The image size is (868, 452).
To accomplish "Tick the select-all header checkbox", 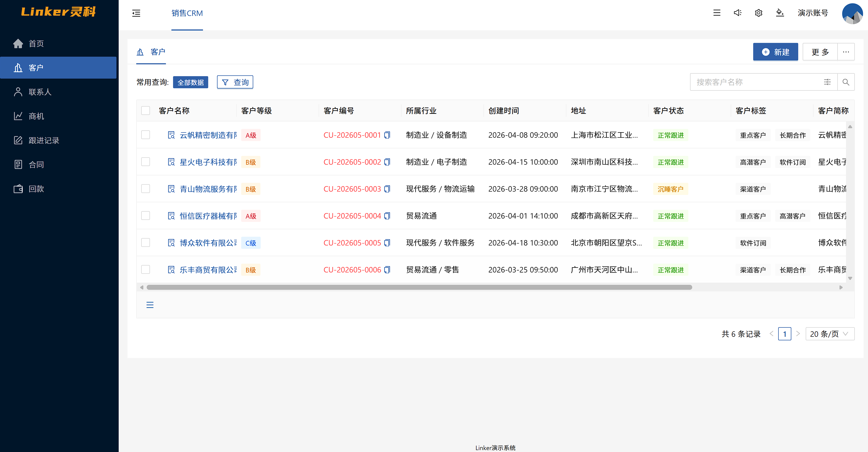I will [146, 111].
